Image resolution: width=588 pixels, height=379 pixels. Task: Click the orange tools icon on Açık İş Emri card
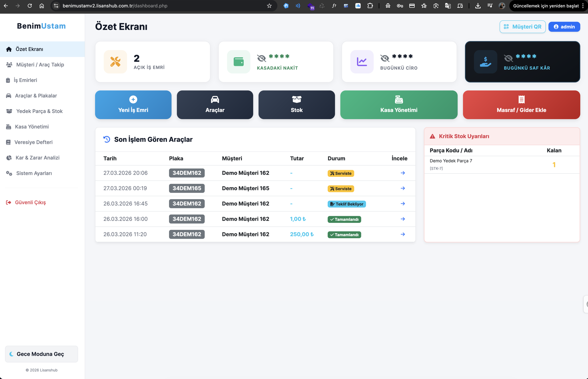[115, 62]
